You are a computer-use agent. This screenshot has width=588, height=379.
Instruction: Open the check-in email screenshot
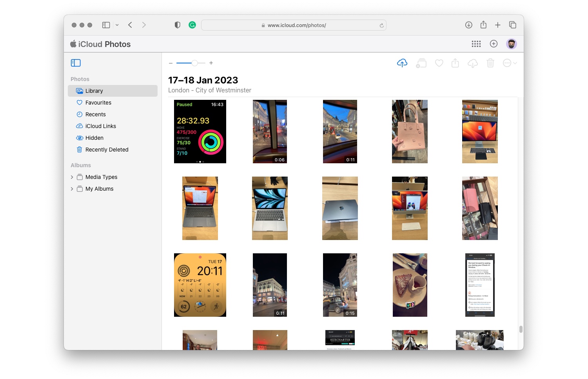(x=480, y=285)
